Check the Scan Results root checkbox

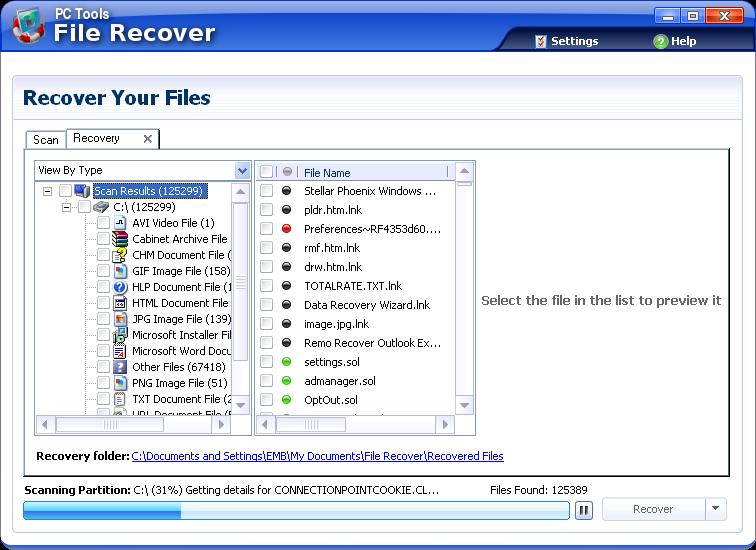(x=66, y=191)
